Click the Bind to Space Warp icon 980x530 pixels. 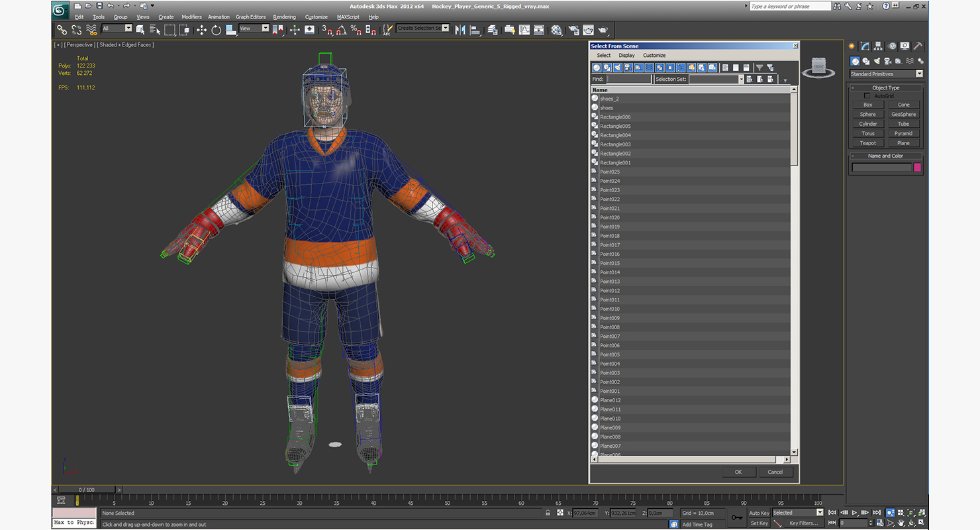coord(92,30)
